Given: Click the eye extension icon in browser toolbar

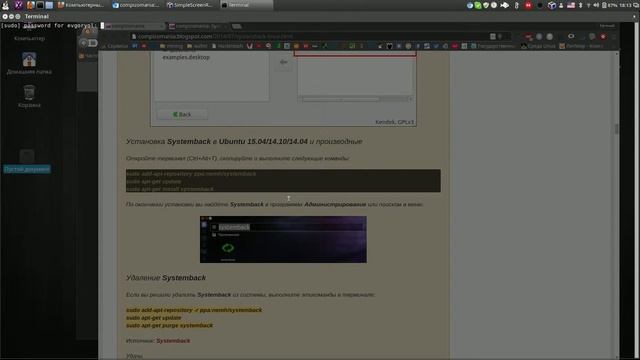Looking at the screenshot, I should pyautogui.click(x=571, y=36).
